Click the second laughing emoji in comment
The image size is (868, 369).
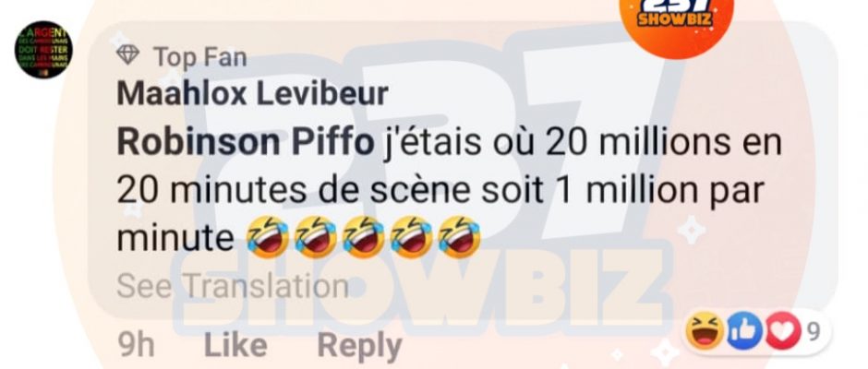point(316,237)
